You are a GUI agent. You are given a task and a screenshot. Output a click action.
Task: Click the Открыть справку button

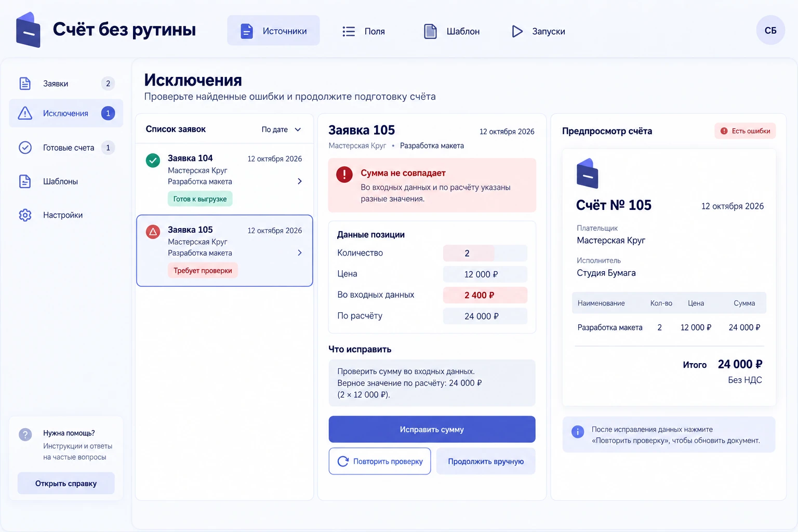pyautogui.click(x=66, y=484)
